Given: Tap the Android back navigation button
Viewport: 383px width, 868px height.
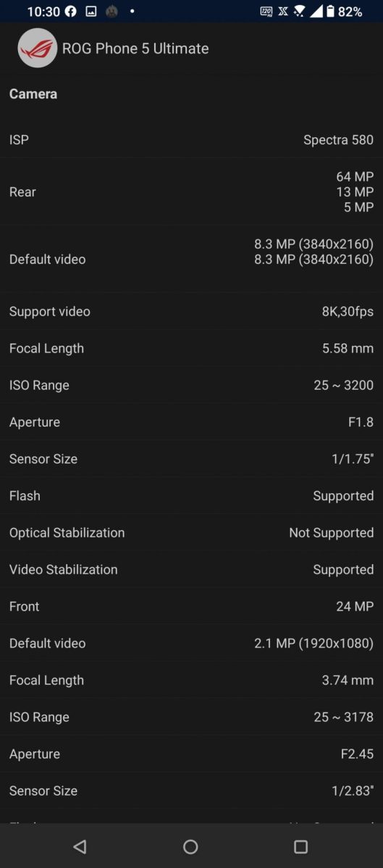Looking at the screenshot, I should (80, 846).
